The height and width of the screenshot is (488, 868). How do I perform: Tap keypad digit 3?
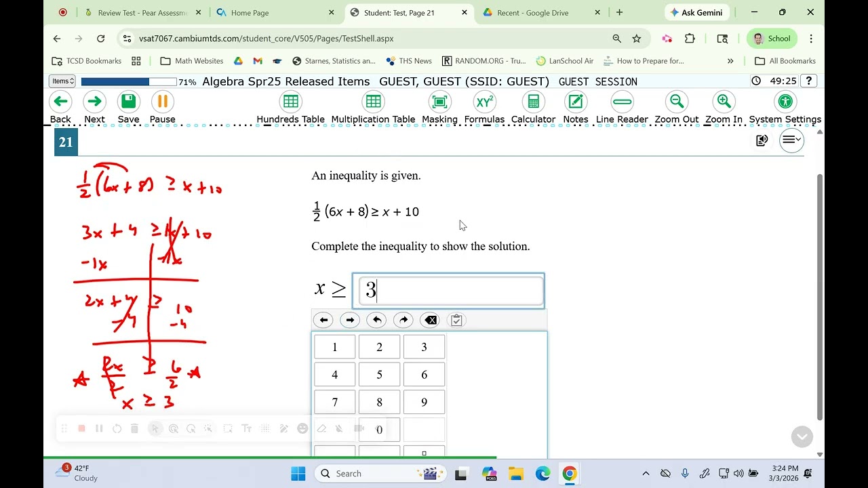pyautogui.click(x=424, y=347)
